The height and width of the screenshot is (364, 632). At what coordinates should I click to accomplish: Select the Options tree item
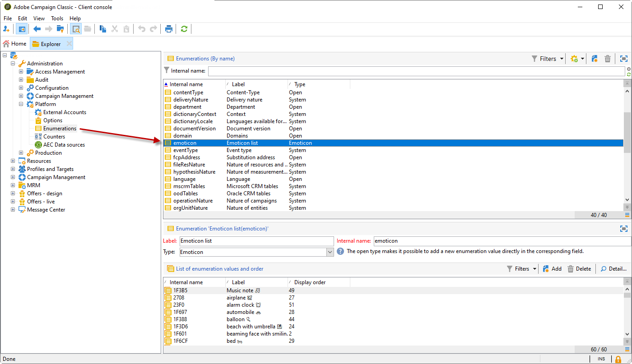point(53,120)
